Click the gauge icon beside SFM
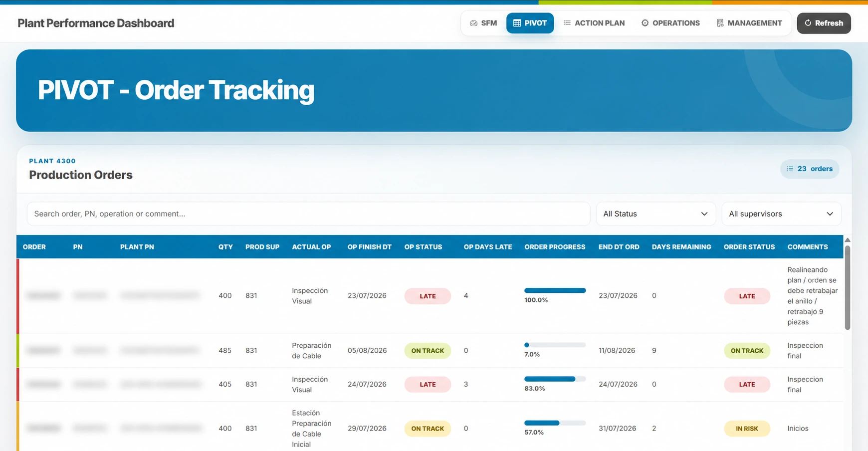Image resolution: width=868 pixels, height=451 pixels. [473, 23]
